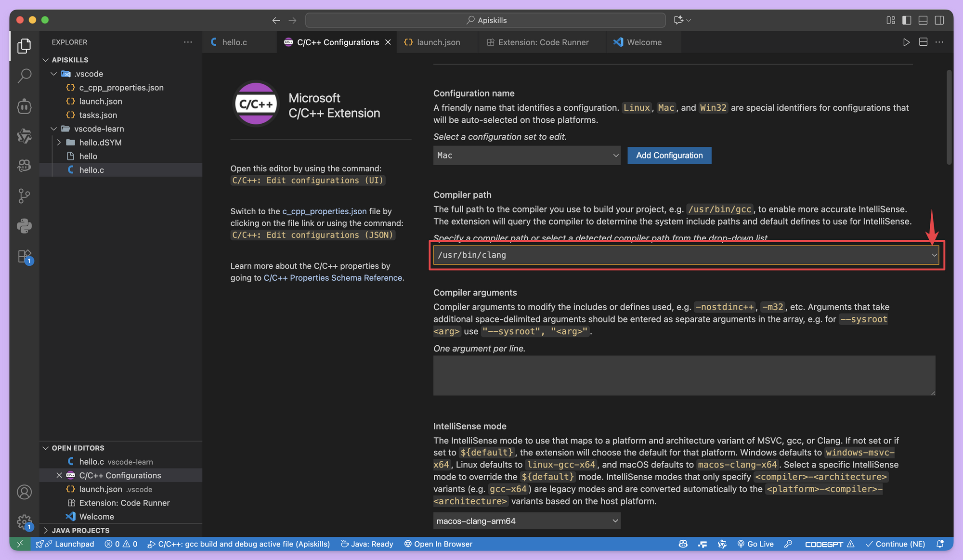Click the Compiler arguments text area
Viewport: 963px width, 560px height.
point(684,376)
